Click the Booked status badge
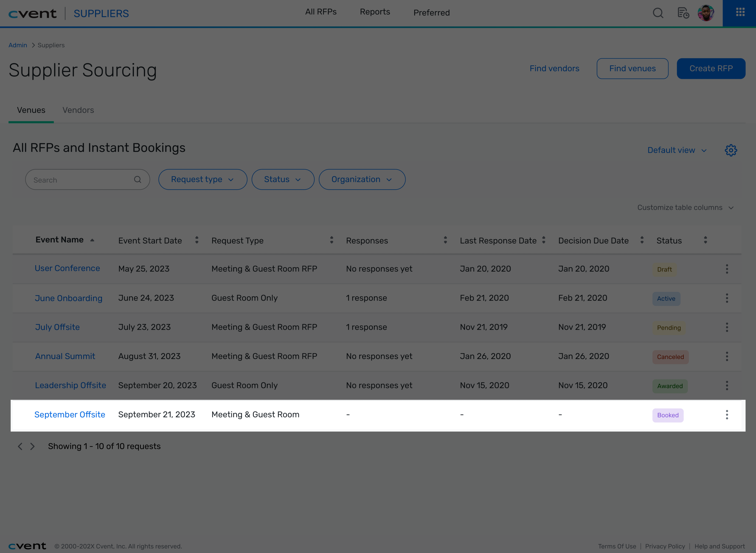The image size is (756, 553). pos(668,415)
